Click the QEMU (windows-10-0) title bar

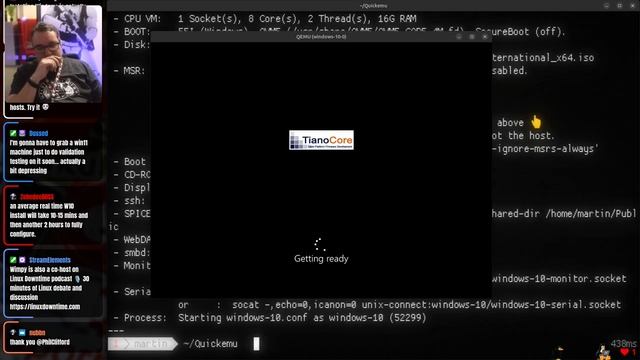(x=321, y=37)
